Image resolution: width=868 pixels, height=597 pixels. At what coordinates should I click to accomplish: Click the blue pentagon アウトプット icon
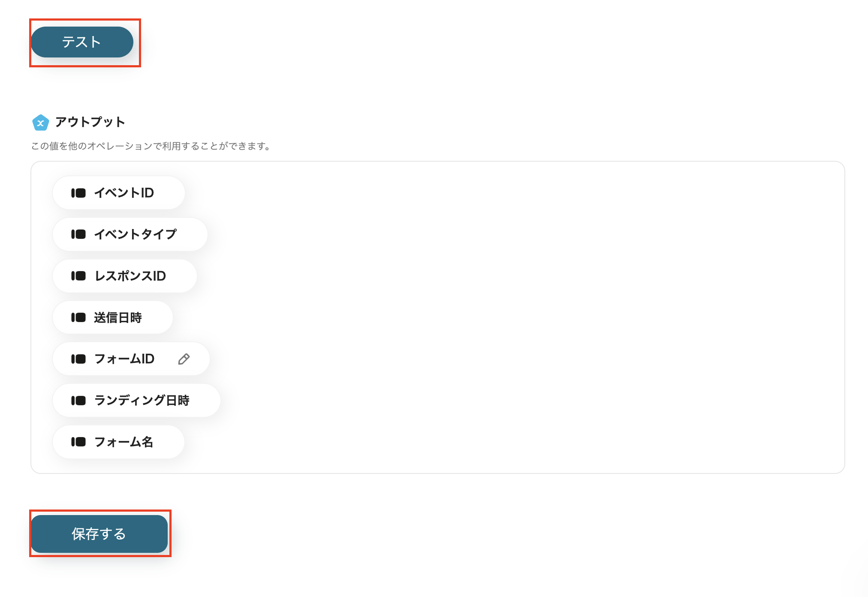(40, 123)
